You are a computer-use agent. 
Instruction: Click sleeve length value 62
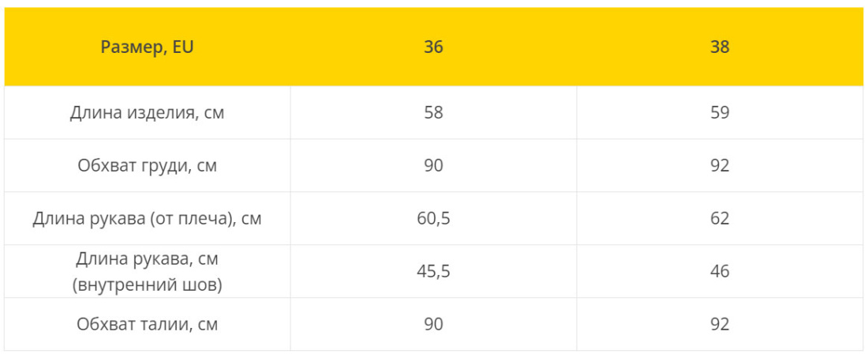click(x=720, y=219)
